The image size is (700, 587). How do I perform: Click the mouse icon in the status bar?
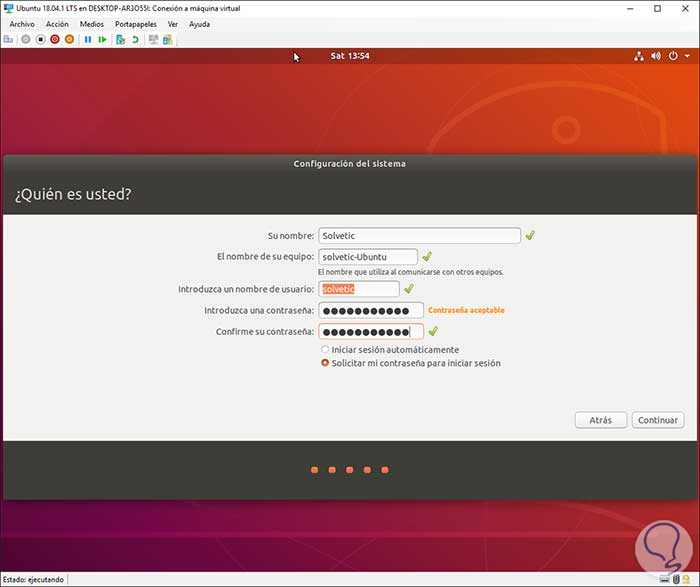[676, 579]
